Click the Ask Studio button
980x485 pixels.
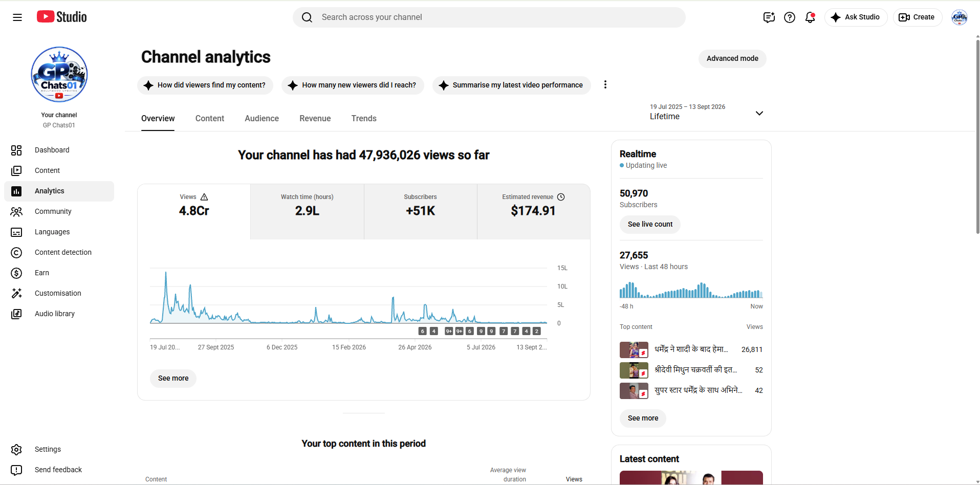(856, 17)
